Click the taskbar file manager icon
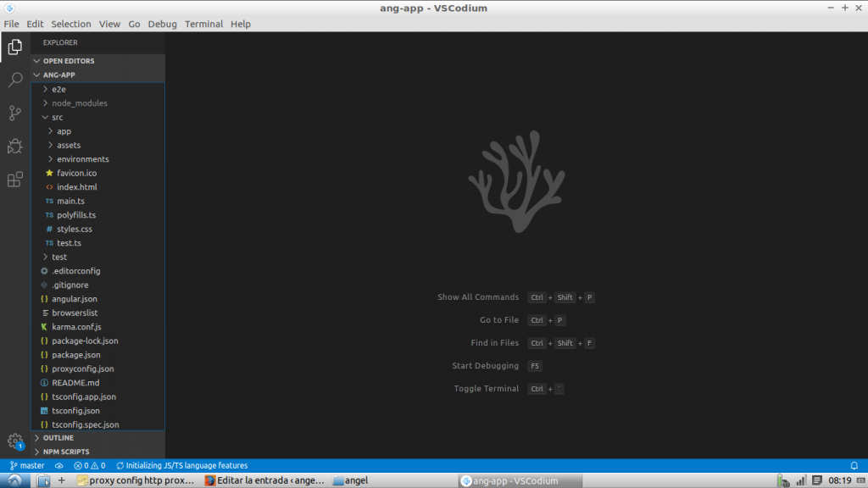 pos(43,481)
